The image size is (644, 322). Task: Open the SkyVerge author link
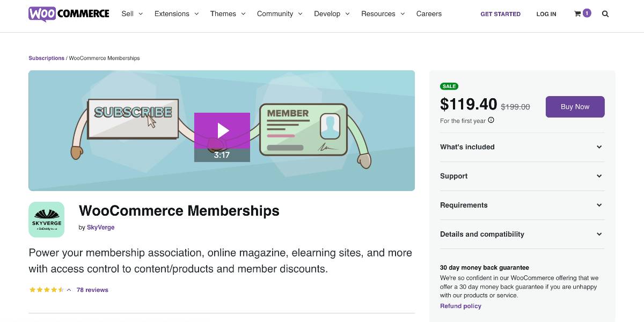[x=100, y=227]
